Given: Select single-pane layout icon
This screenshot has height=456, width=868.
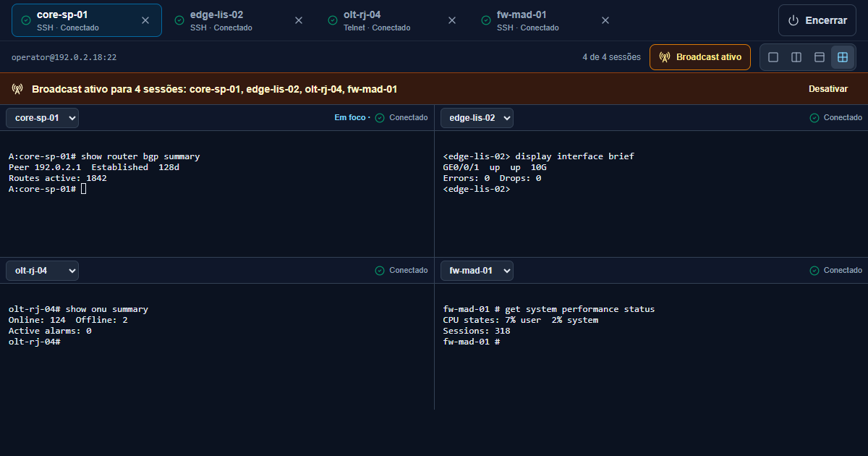Looking at the screenshot, I should pos(773,57).
